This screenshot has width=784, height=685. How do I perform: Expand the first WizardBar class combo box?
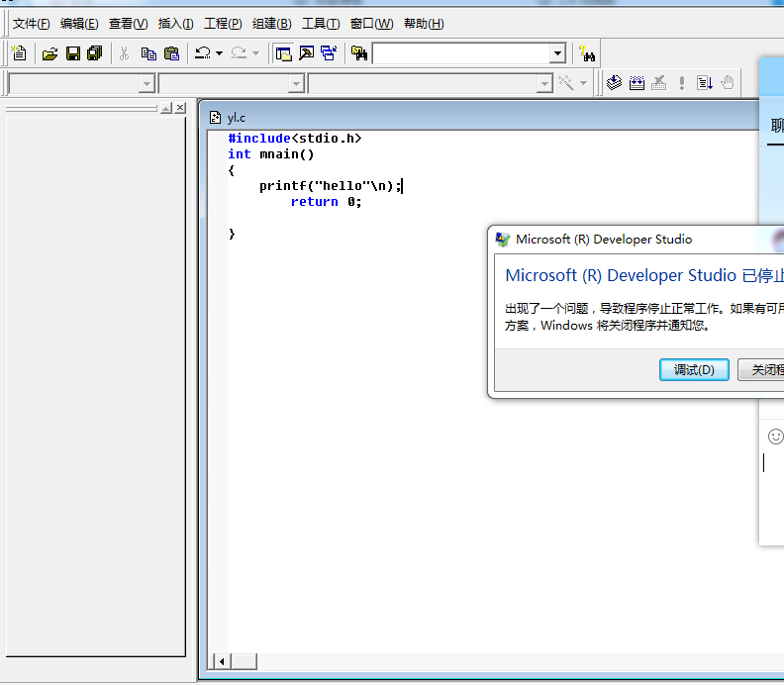[x=147, y=83]
